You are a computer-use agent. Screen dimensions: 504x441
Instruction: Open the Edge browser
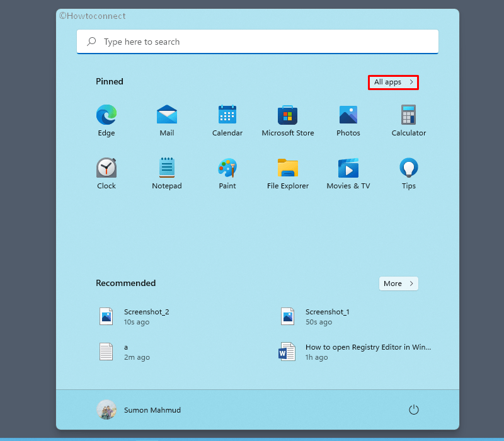(106, 115)
